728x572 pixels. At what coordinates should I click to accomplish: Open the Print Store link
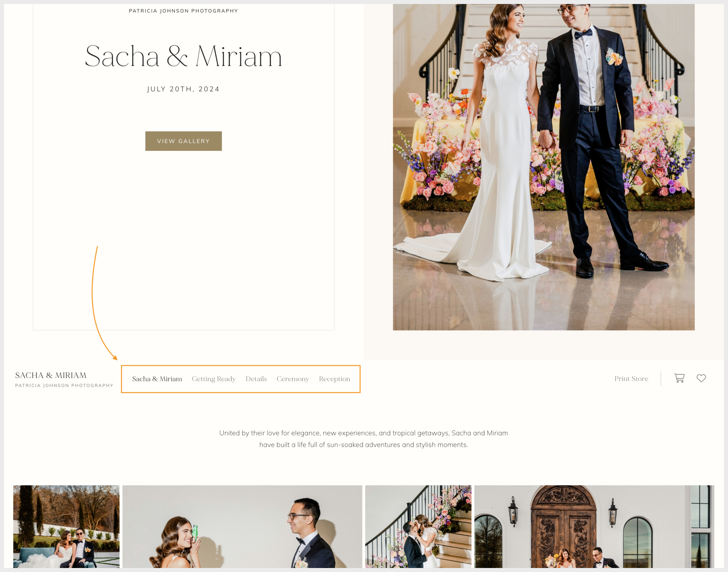pyautogui.click(x=631, y=379)
